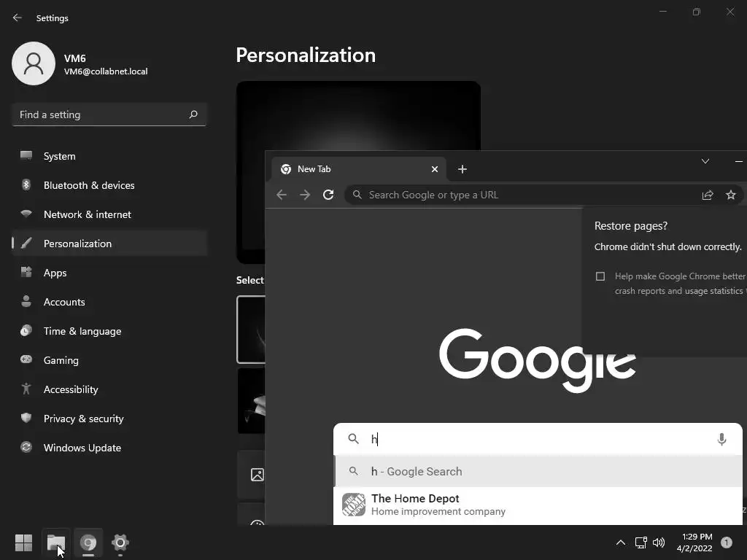Click the Restore pages? popup title
Viewport: 747px width, 560px height.
point(631,226)
